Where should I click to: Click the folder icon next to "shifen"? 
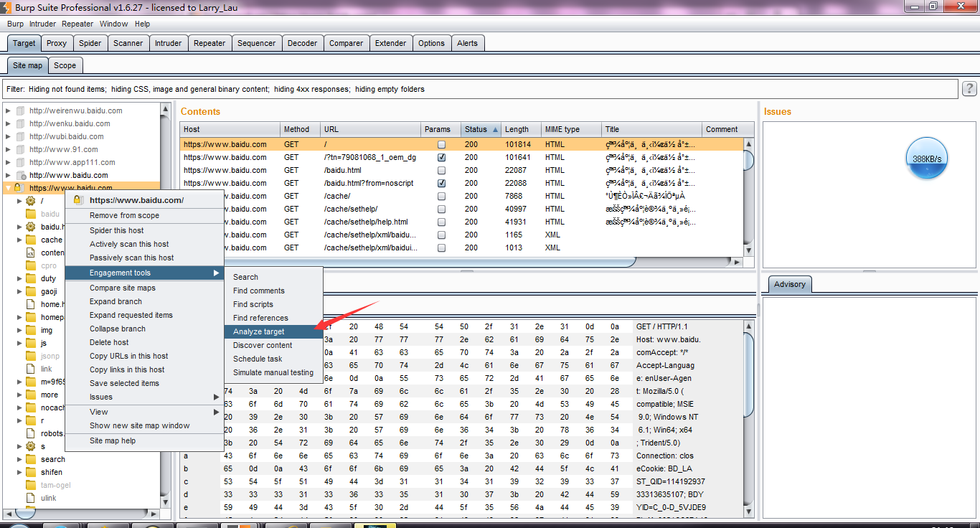pyautogui.click(x=31, y=472)
